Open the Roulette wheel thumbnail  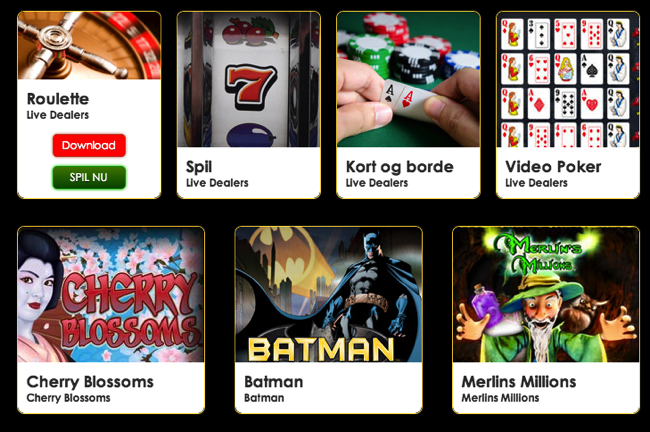coord(89,46)
